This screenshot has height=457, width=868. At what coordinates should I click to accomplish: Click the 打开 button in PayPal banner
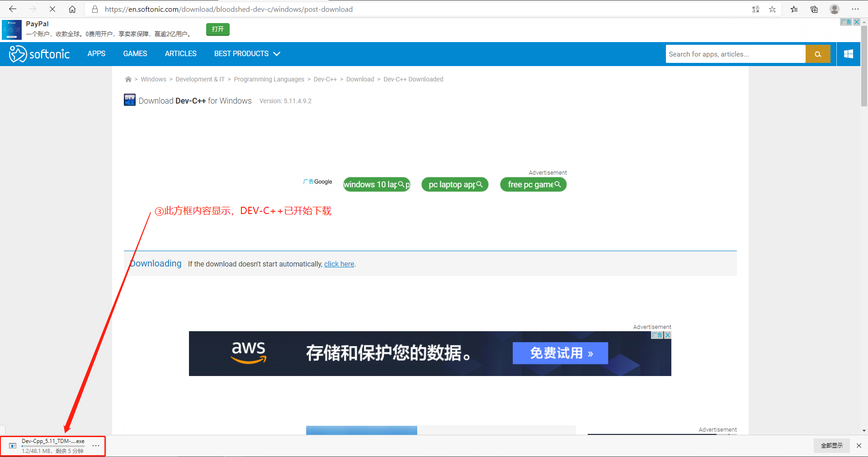pyautogui.click(x=217, y=29)
